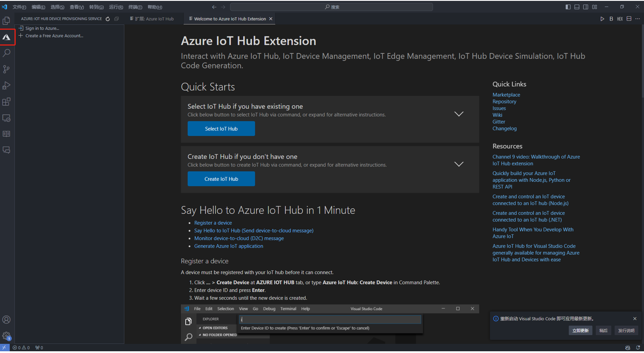Toggle the primary side bar visibility
This screenshot has width=644, height=353.
(x=568, y=7)
